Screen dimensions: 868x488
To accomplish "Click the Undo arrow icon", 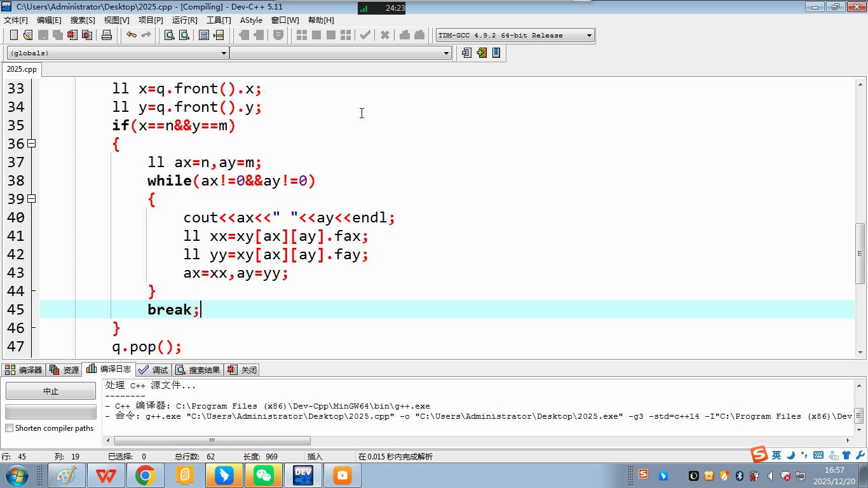I will tap(132, 35).
